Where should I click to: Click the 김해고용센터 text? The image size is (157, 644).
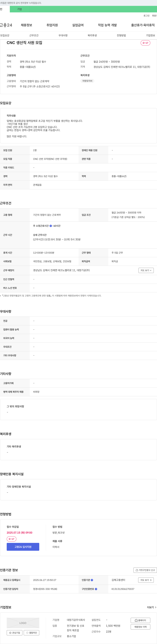[118, 580]
